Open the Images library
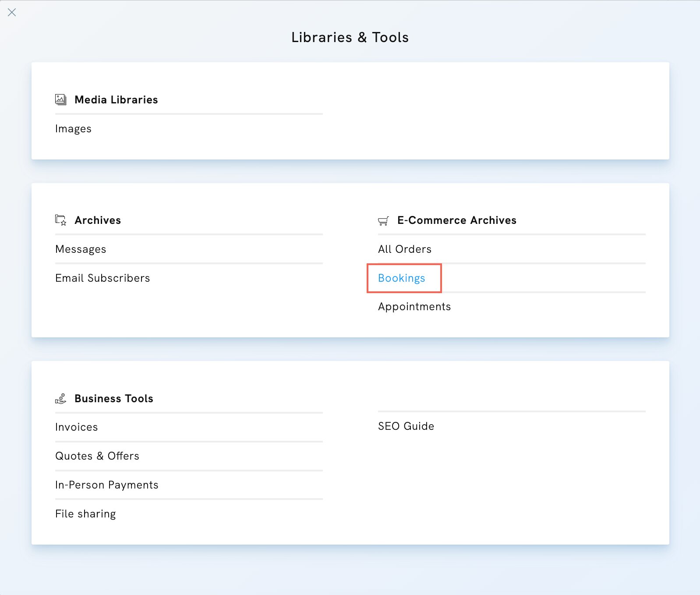700x595 pixels. (x=73, y=129)
